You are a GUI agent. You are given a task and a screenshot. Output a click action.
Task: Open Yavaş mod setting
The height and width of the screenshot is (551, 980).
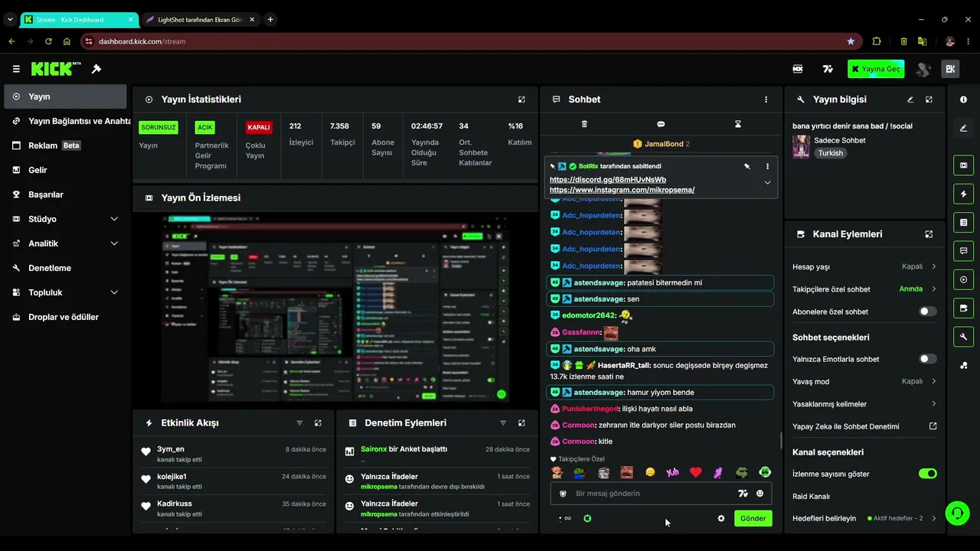tap(864, 381)
